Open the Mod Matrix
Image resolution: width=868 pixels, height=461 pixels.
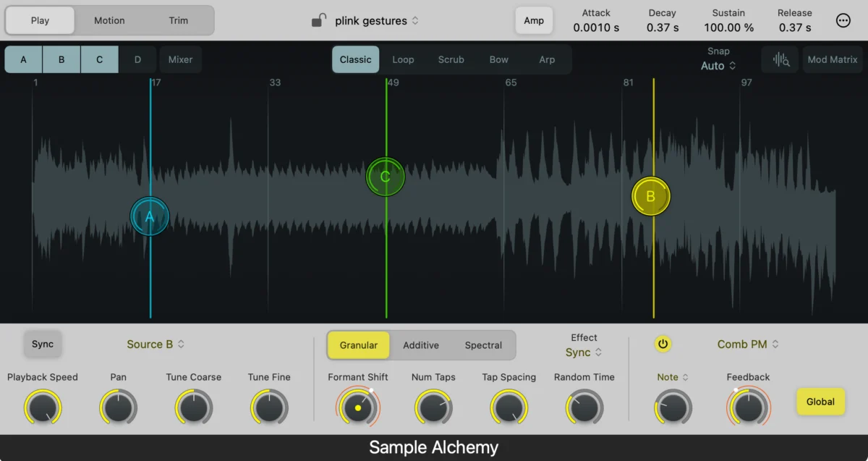833,59
